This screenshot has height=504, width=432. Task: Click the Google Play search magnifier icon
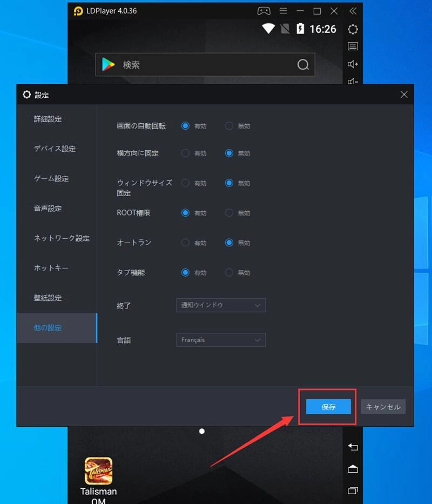(303, 65)
